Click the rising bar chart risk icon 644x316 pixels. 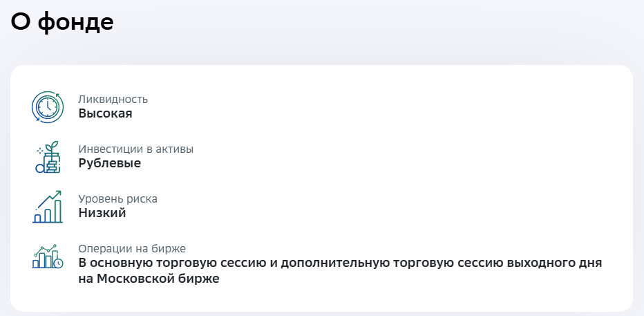coord(48,207)
